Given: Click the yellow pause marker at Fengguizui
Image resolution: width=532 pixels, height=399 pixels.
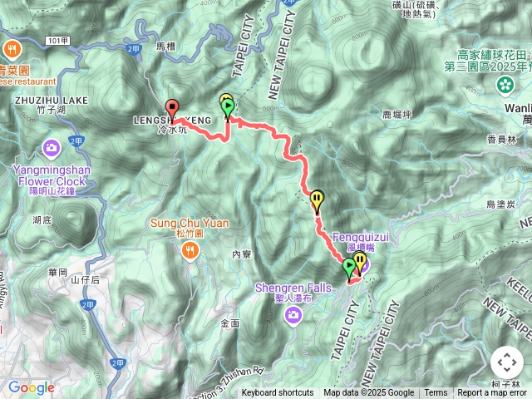Looking at the screenshot, I should click(x=360, y=264).
